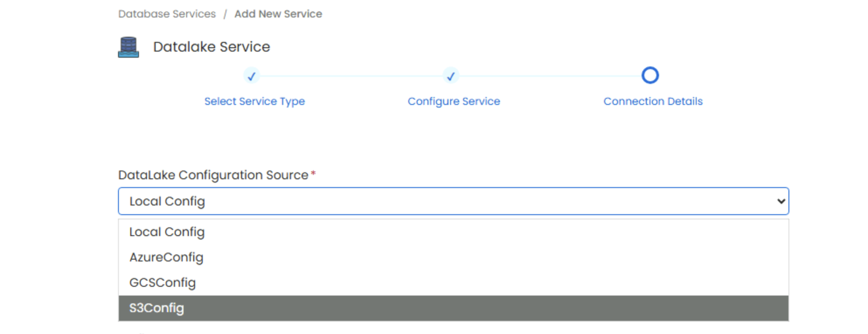Click the Datalake Service heading
This screenshot has width=868, height=334.
coord(212,47)
